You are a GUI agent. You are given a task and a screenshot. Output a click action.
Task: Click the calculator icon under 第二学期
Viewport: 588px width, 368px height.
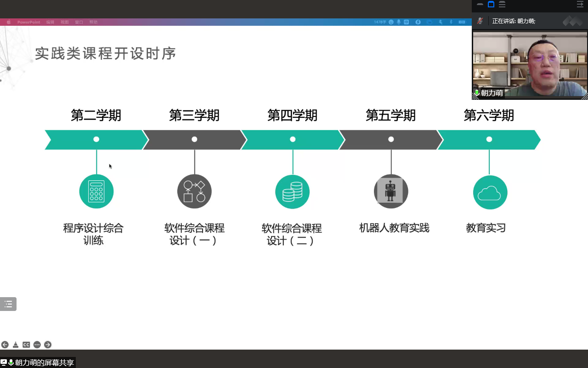tap(96, 191)
